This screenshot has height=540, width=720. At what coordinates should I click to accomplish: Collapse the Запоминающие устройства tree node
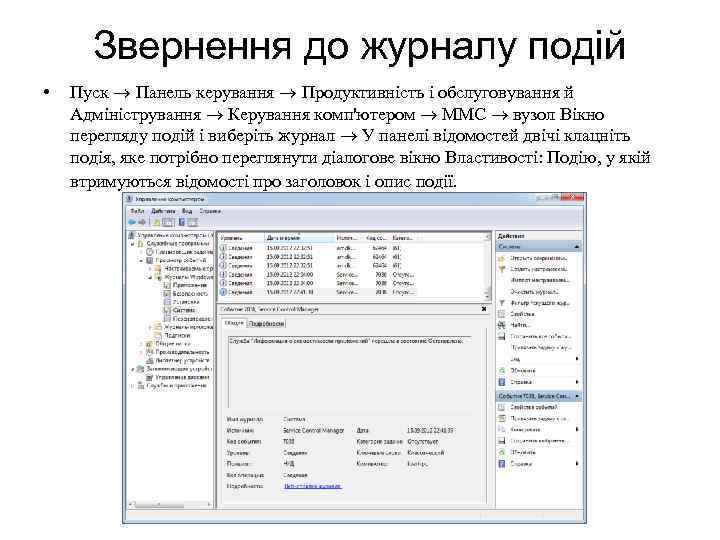[134, 369]
